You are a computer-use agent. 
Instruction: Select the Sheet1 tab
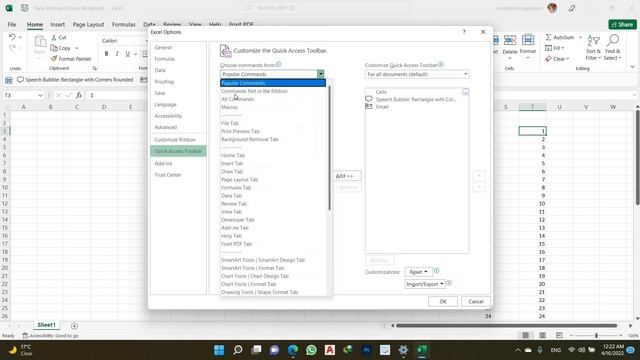point(47,325)
